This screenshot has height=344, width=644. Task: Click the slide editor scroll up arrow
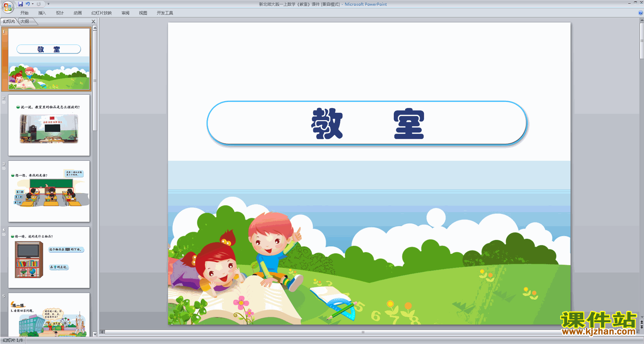642,20
